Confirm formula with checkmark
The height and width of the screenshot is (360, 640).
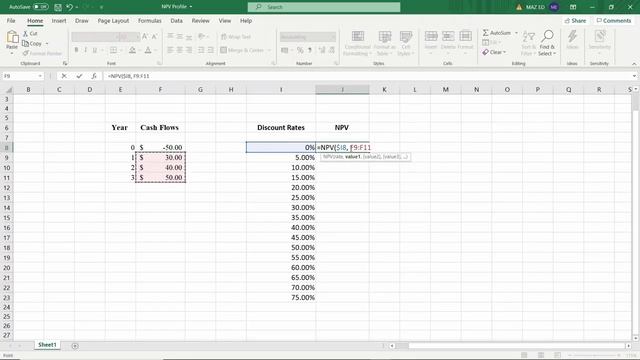[79, 76]
